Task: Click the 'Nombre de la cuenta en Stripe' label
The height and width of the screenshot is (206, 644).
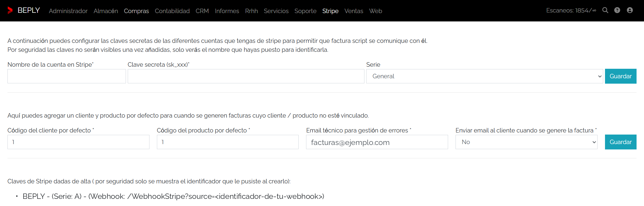Action: click(x=50, y=65)
